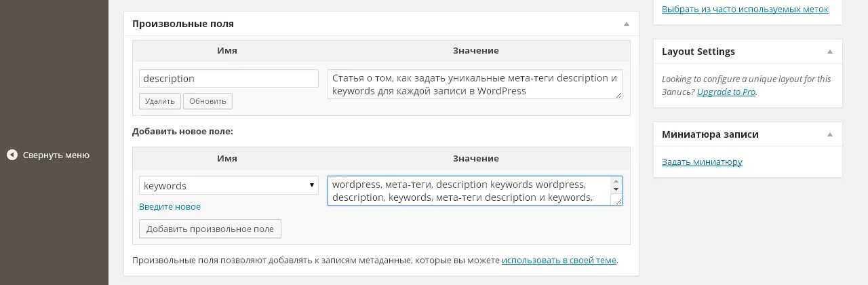Click the keywords textarea scroll down arrow
Screen dimensions: 868x285
click(x=616, y=190)
